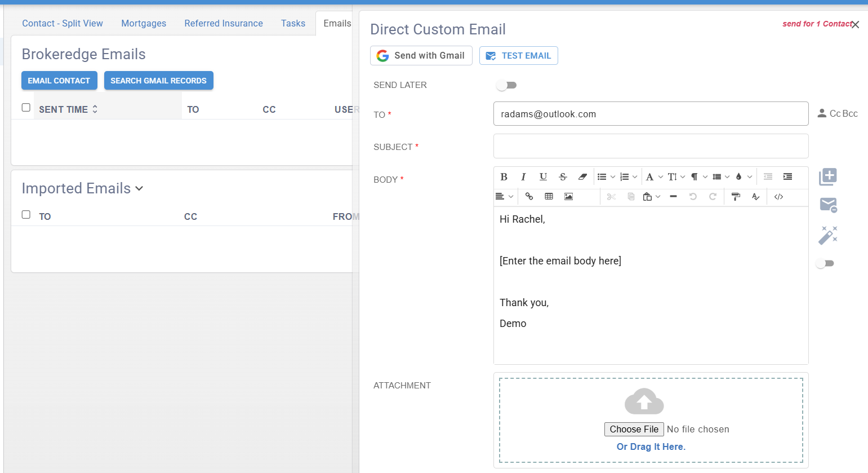
Task: Click the add template plus icon
Action: (828, 176)
